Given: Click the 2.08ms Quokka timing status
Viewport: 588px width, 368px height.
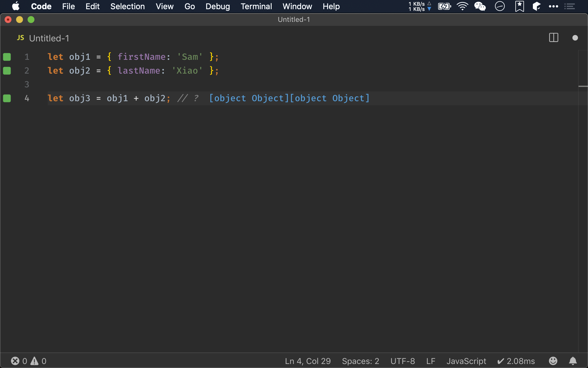Looking at the screenshot, I should [x=516, y=361].
